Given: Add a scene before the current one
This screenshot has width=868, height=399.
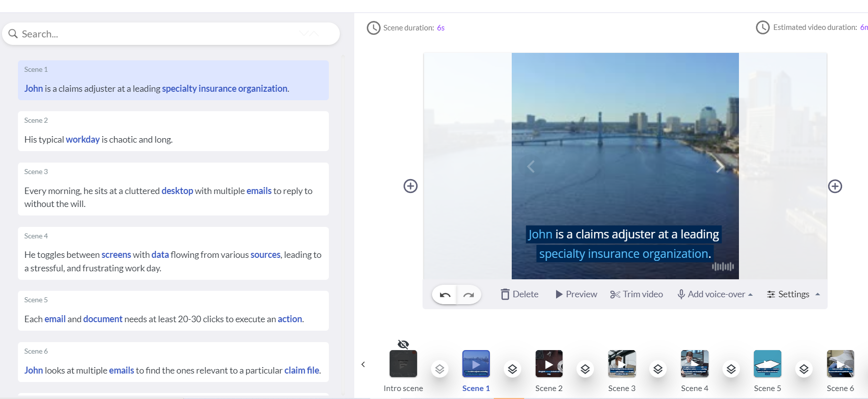Looking at the screenshot, I should point(411,186).
